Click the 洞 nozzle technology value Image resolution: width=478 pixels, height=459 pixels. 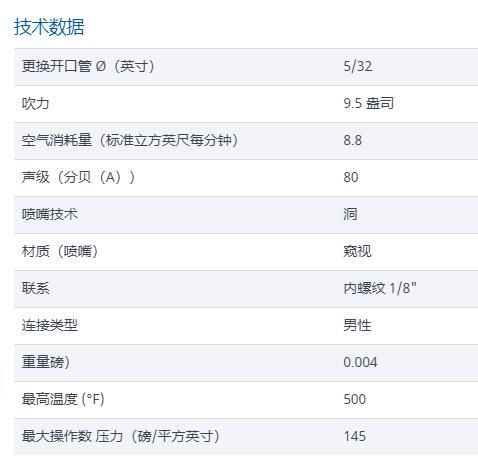[x=350, y=214]
